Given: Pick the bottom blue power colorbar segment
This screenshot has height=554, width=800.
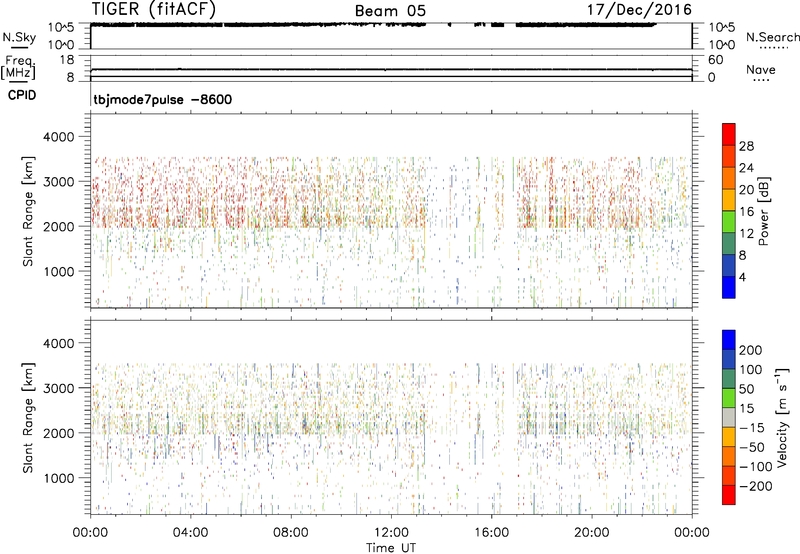Looking at the screenshot, I should (x=729, y=288).
